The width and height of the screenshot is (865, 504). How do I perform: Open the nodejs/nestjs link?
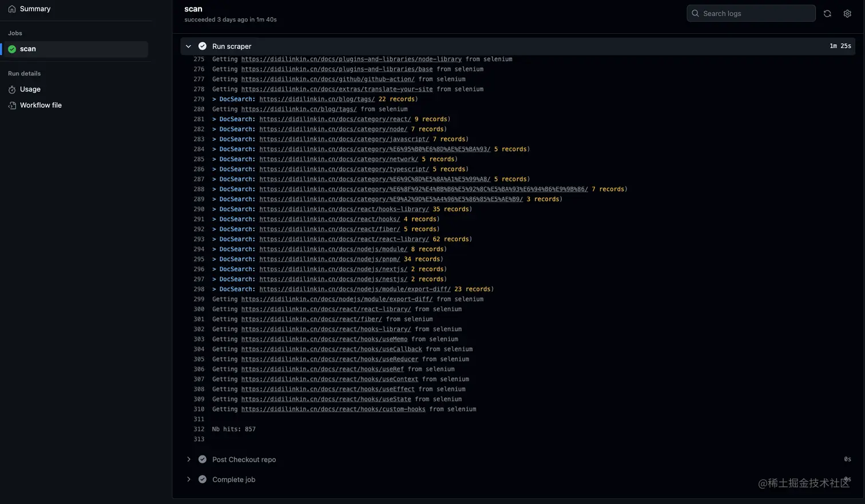(x=334, y=279)
